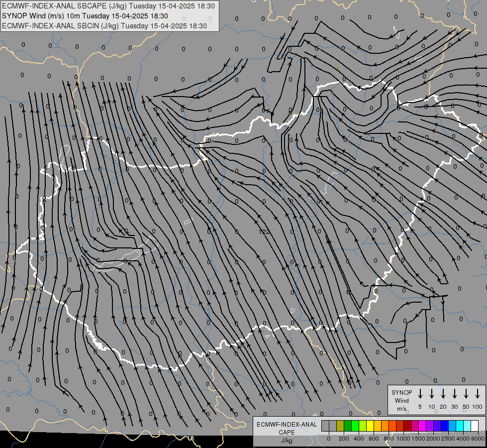Click the wind legend arrow above 50
This screenshot has width=487, height=448.
(x=466, y=394)
